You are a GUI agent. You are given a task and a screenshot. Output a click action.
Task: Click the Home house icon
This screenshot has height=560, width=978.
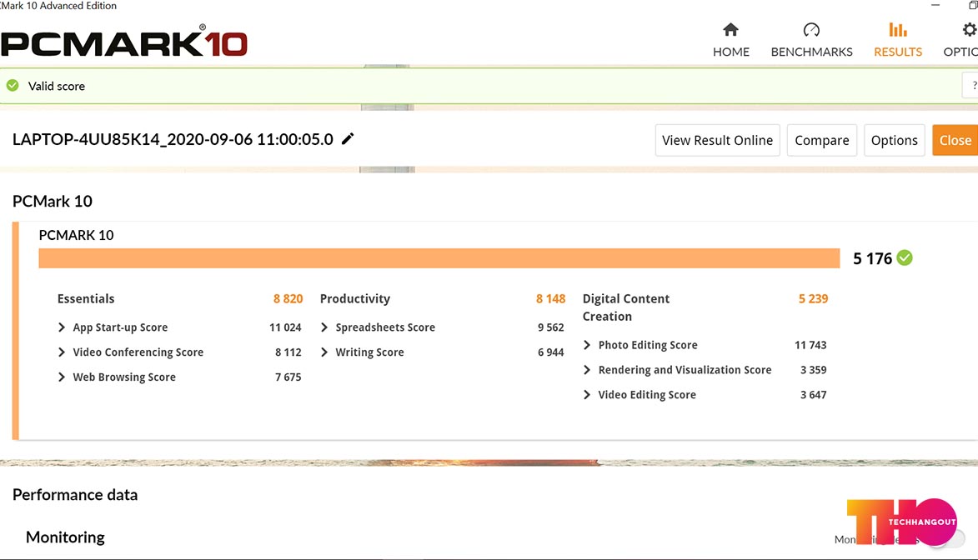tap(730, 29)
